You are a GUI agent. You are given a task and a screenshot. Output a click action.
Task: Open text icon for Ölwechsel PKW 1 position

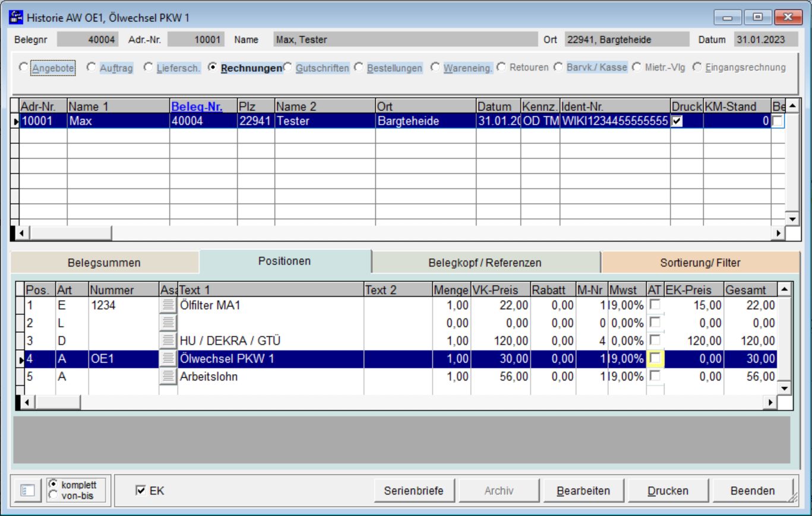(x=169, y=359)
